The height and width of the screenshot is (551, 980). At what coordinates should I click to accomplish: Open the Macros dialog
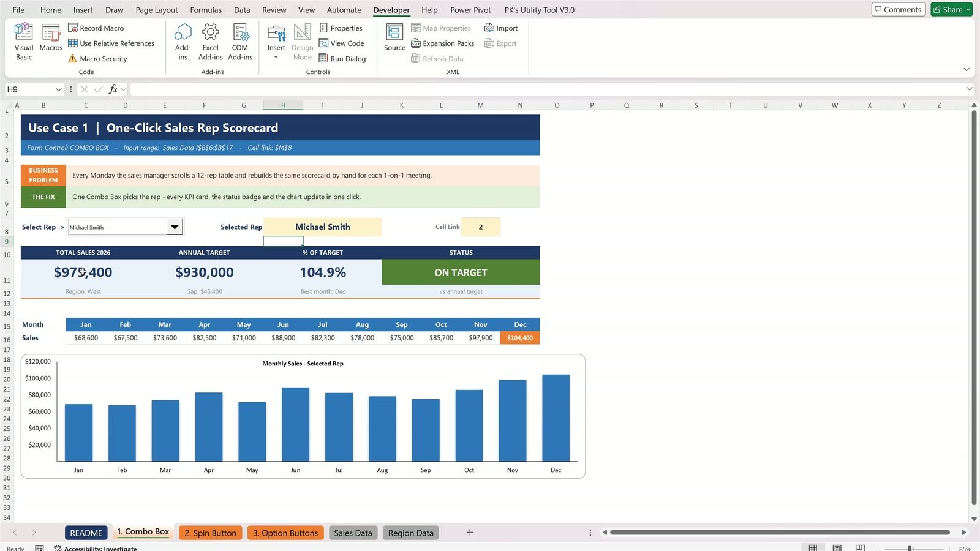pyautogui.click(x=51, y=38)
